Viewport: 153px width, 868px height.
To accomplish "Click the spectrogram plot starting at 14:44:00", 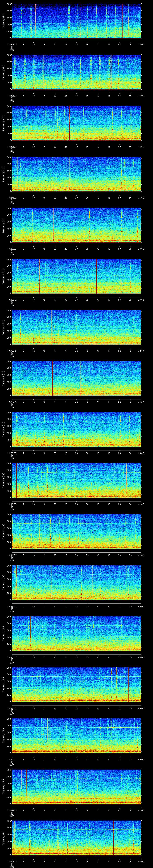I will pos(77,685).
